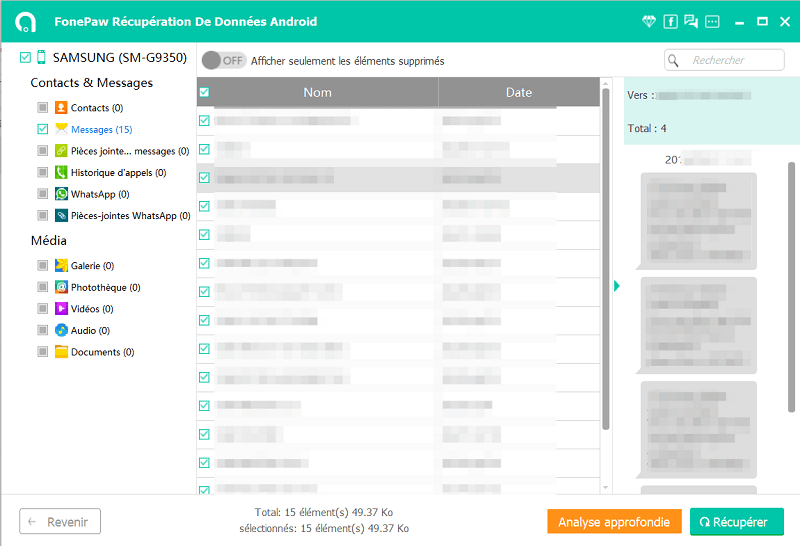Click 'Contacts & Messages' section heading
This screenshot has width=800, height=546.
pos(91,83)
